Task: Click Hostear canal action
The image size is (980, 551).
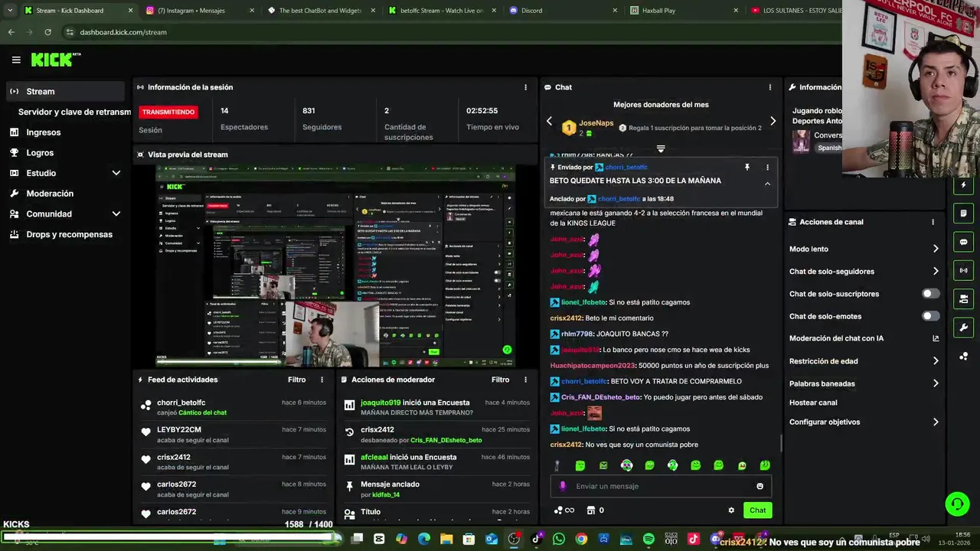Action: click(813, 403)
